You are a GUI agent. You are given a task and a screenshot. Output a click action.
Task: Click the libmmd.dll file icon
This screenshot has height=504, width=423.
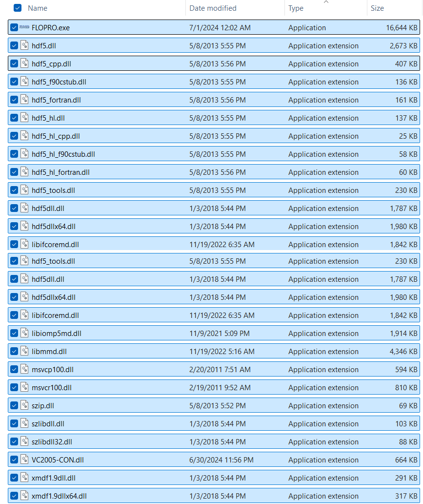pos(25,352)
